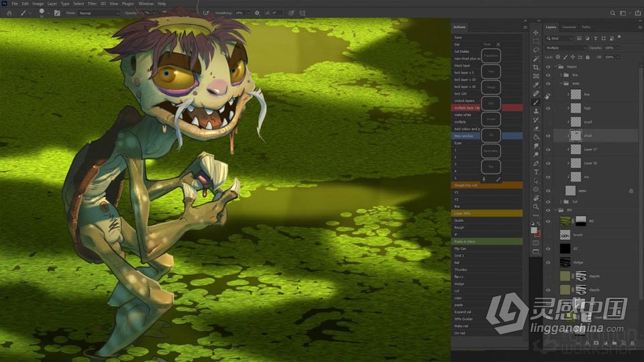Open the Window menu

tap(146, 4)
